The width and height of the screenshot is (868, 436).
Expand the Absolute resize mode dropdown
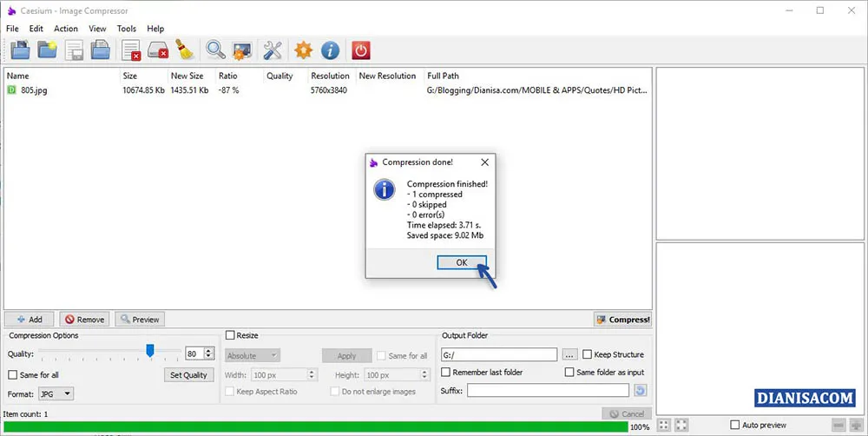[252, 355]
